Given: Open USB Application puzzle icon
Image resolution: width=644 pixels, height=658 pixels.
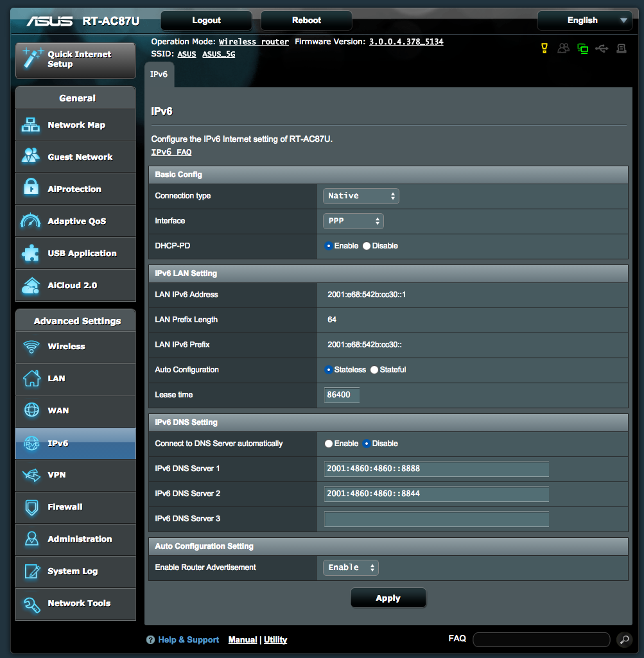Looking at the screenshot, I should coord(31,254).
